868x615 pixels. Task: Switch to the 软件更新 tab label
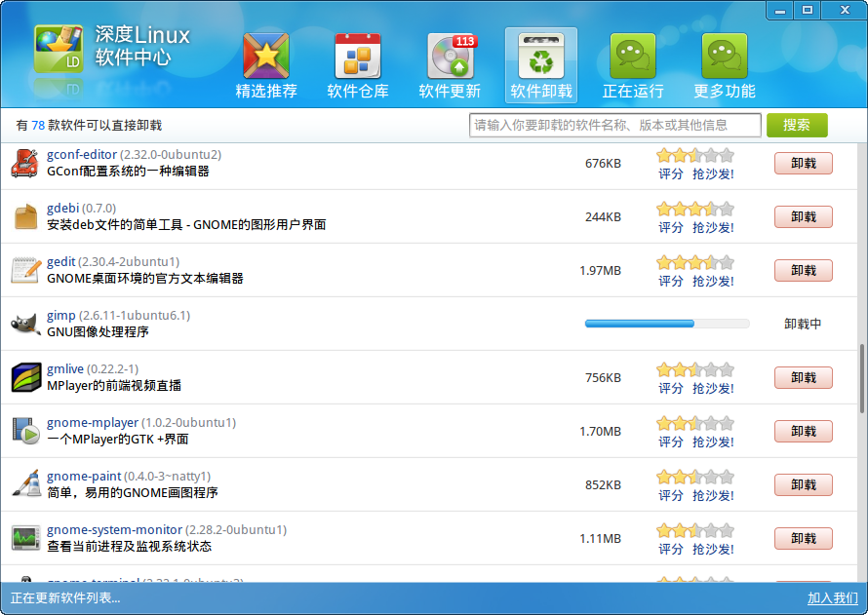tap(450, 91)
